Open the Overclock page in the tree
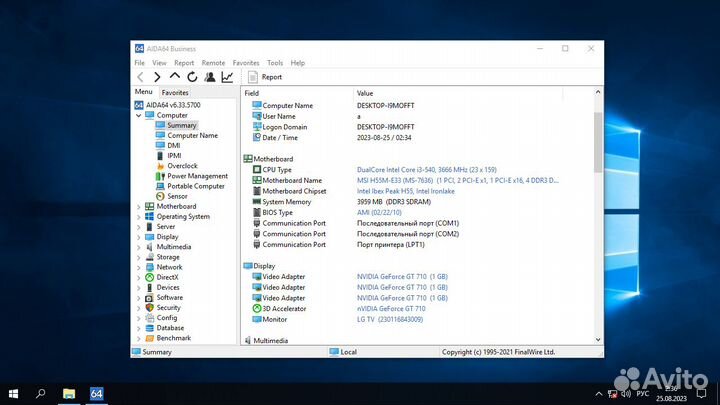This screenshot has height=405, width=720. tap(182, 166)
